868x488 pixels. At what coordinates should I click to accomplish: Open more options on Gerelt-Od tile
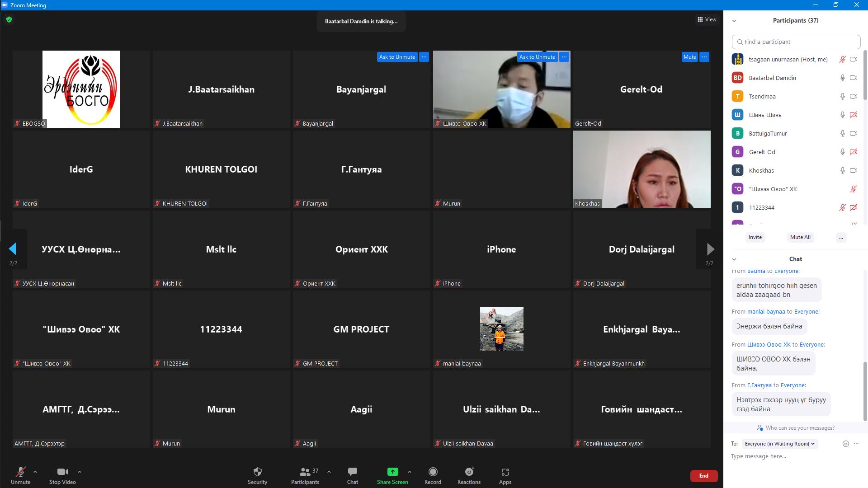click(704, 57)
